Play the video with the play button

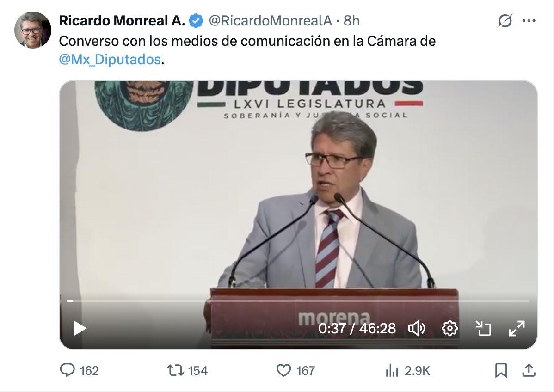click(x=80, y=328)
